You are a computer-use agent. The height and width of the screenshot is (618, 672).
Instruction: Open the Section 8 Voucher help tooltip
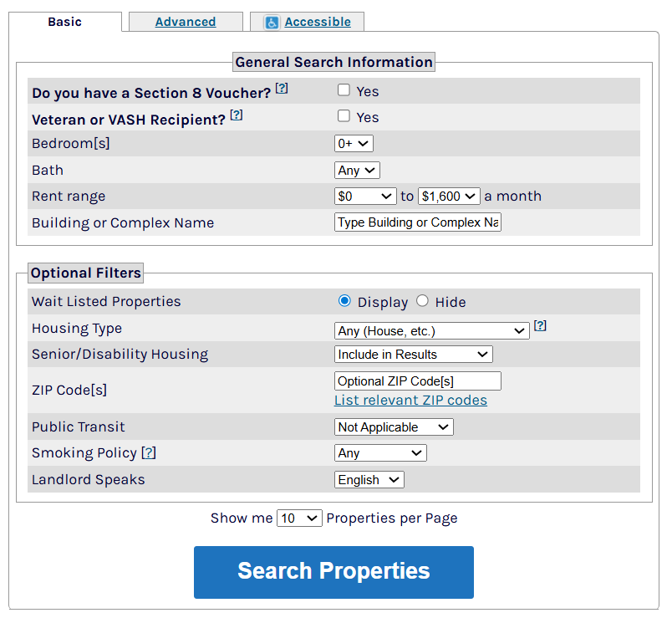[281, 87]
